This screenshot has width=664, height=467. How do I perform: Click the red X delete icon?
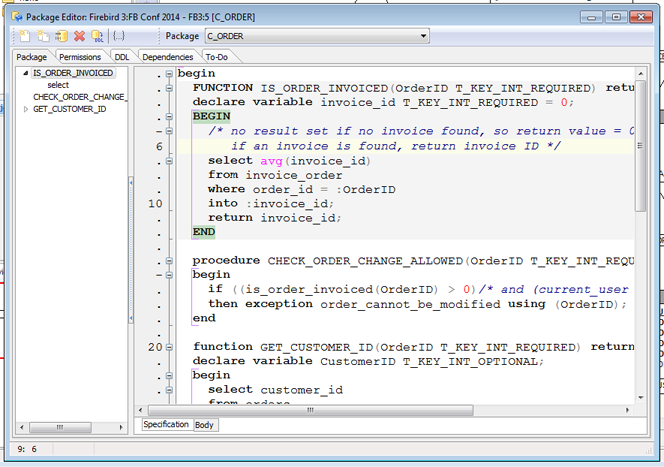pos(79,36)
